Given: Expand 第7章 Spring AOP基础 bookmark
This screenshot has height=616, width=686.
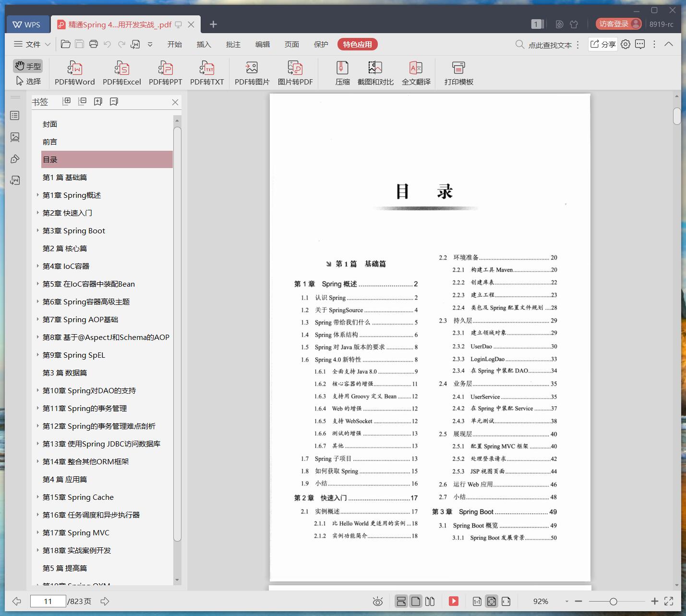Looking at the screenshot, I should (x=38, y=319).
